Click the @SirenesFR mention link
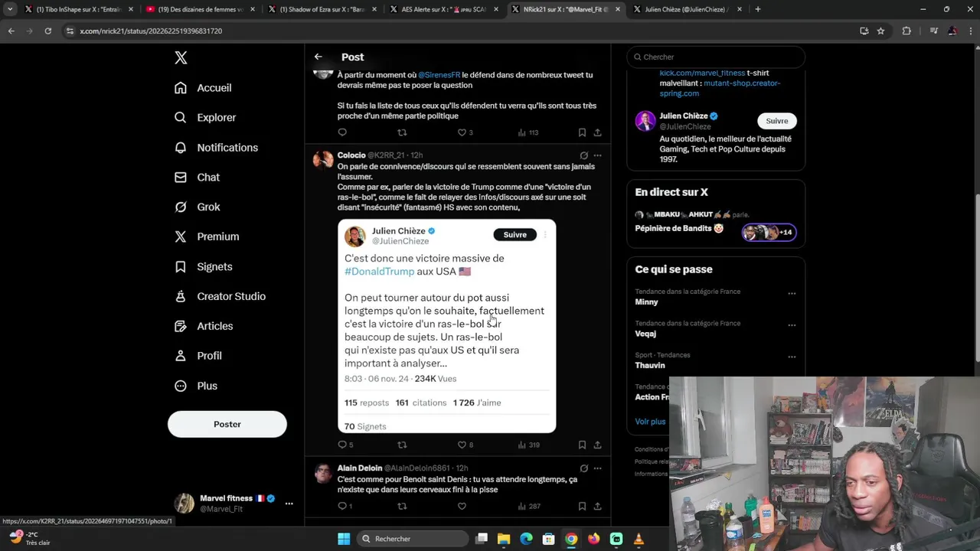Viewport: 980px width, 551px height. point(439,75)
